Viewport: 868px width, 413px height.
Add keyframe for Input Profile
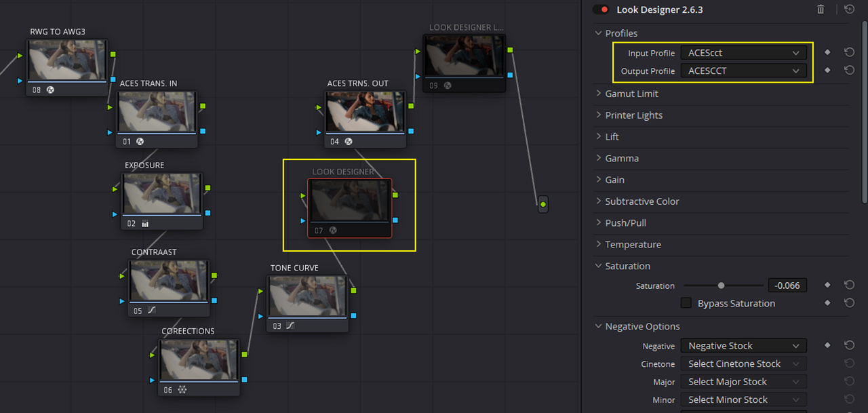(x=827, y=52)
